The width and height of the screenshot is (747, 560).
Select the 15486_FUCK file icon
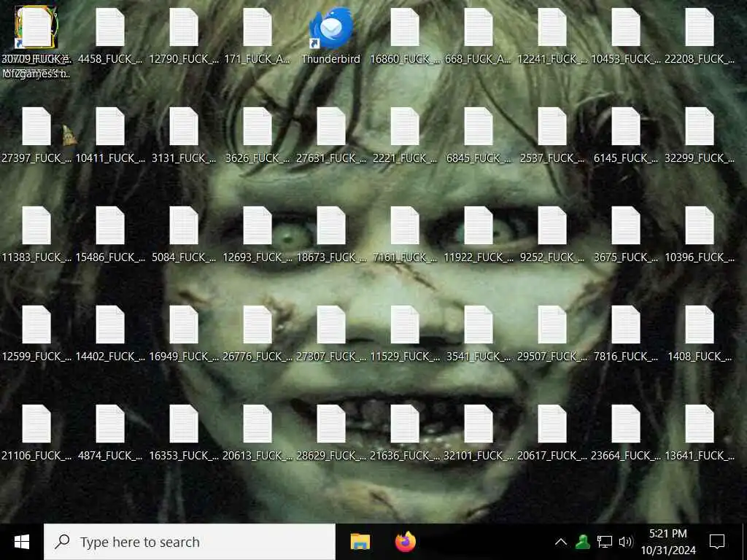(x=110, y=226)
